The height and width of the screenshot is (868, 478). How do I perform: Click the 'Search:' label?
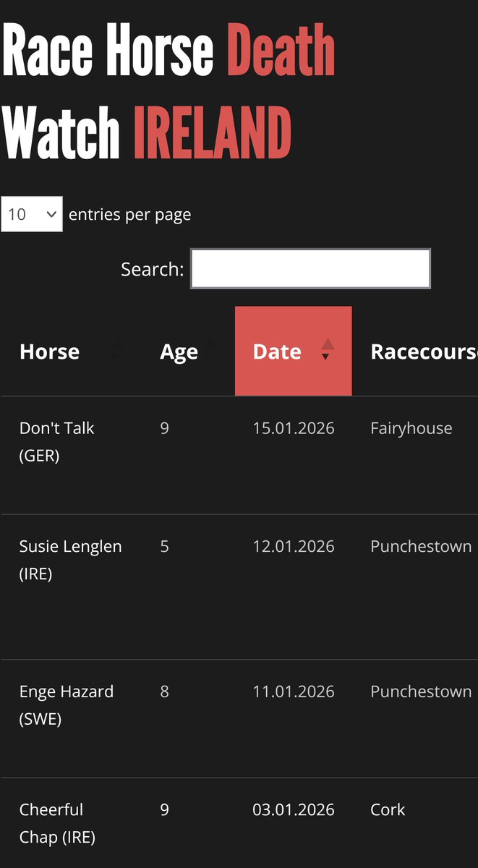(x=152, y=269)
